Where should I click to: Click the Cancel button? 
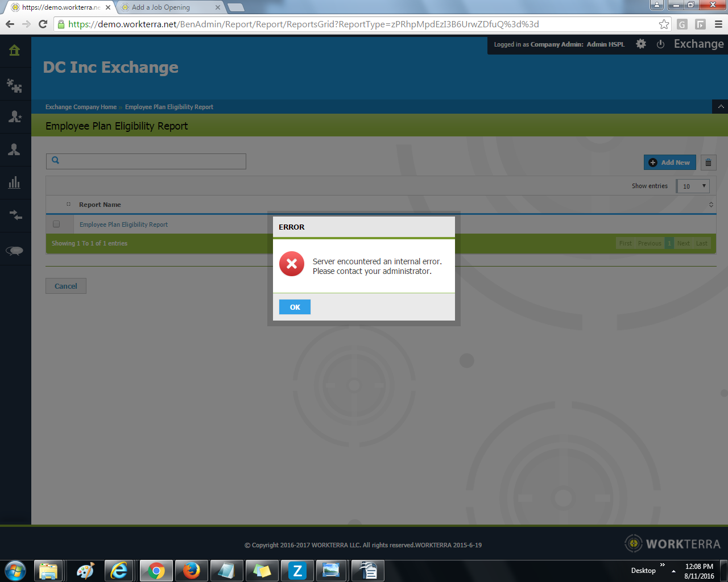66,286
